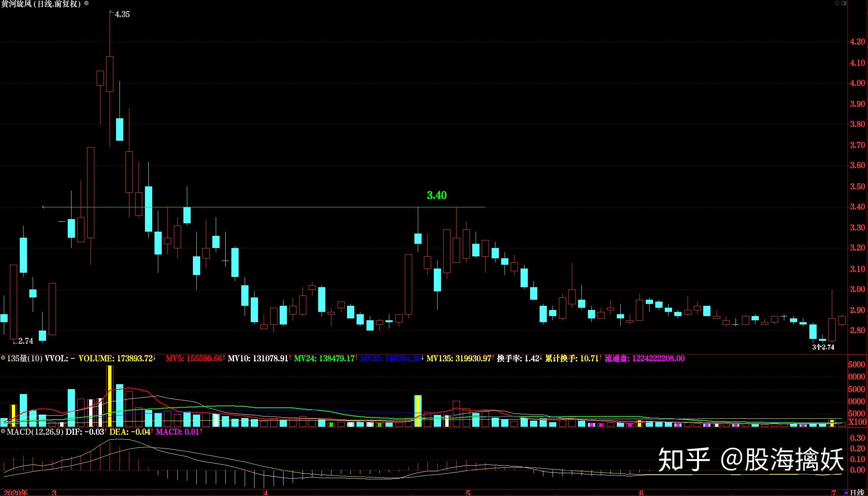Open dropdown arrow beside 黄河旋风 chart title
The image size is (868, 496).
point(86,3)
